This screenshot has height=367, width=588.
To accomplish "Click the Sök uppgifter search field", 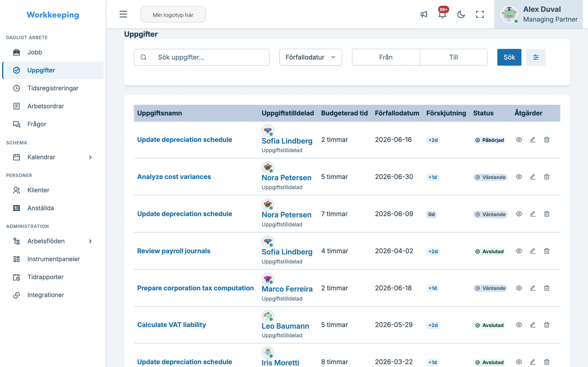I will (x=202, y=57).
